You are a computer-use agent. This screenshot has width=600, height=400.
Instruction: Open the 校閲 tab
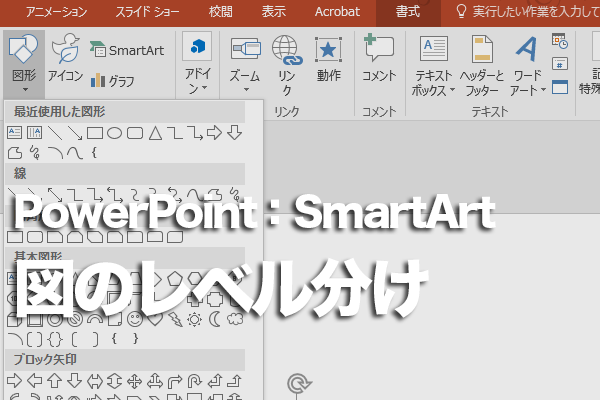(x=220, y=12)
